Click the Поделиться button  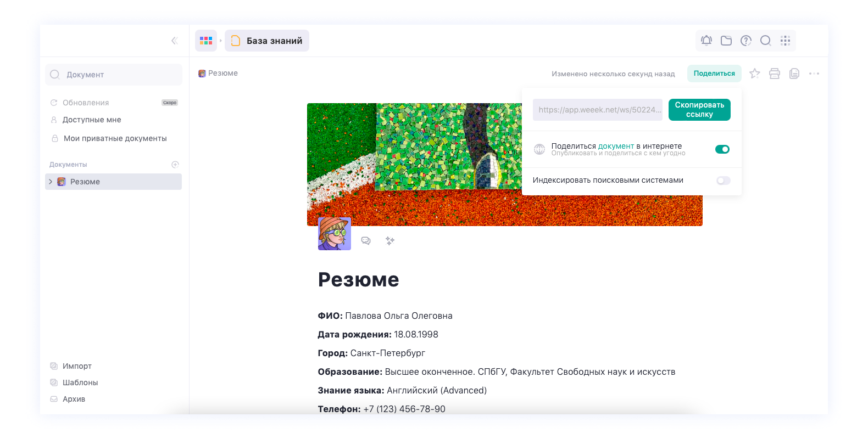(x=714, y=74)
